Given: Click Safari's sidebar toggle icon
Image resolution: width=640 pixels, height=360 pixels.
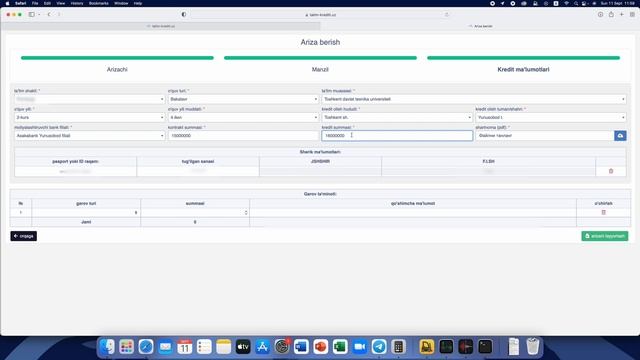Looking at the screenshot, I should coord(31,14).
